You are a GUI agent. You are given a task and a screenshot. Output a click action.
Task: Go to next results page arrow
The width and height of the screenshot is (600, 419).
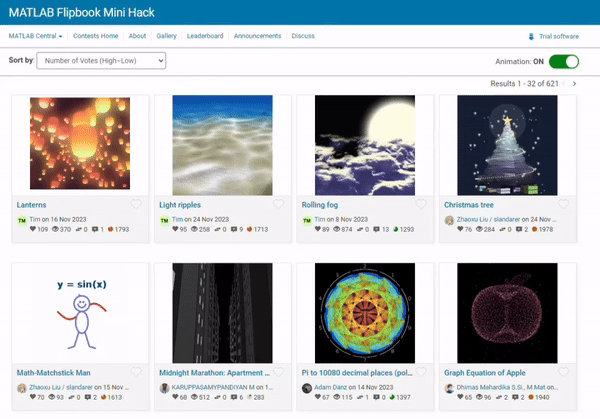click(574, 84)
